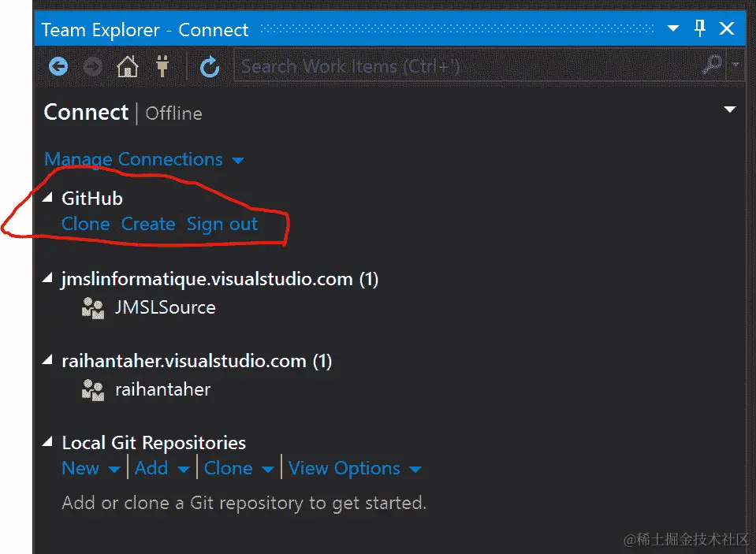Collapse the raihantaher.visualstudio.com section

[47, 360]
